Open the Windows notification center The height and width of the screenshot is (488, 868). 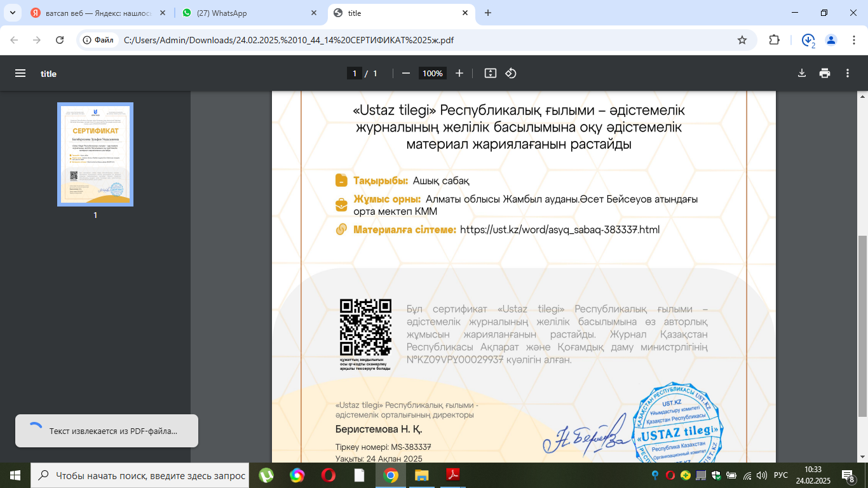[x=848, y=475]
